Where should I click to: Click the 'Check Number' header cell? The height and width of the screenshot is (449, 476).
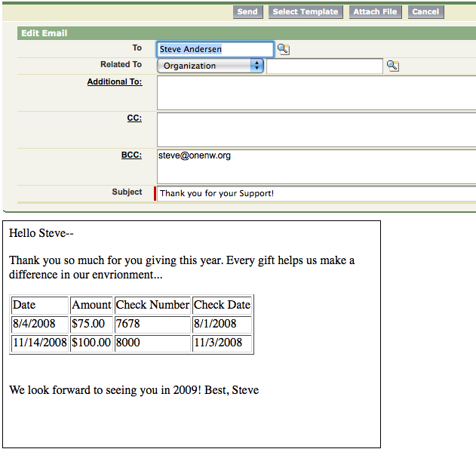tap(152, 305)
